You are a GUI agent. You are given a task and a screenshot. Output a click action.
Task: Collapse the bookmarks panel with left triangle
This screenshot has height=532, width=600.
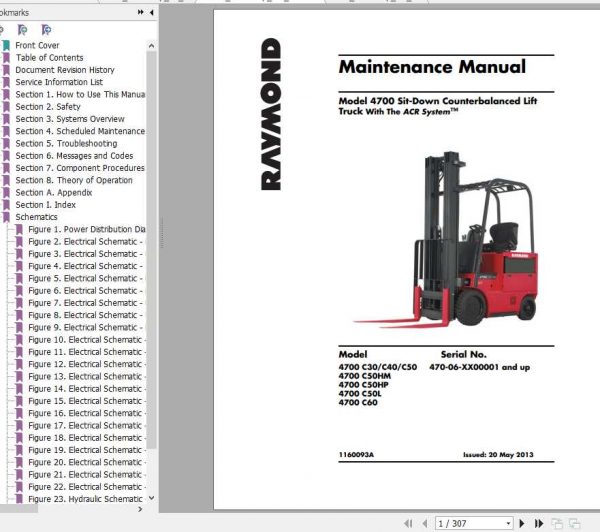152,12
